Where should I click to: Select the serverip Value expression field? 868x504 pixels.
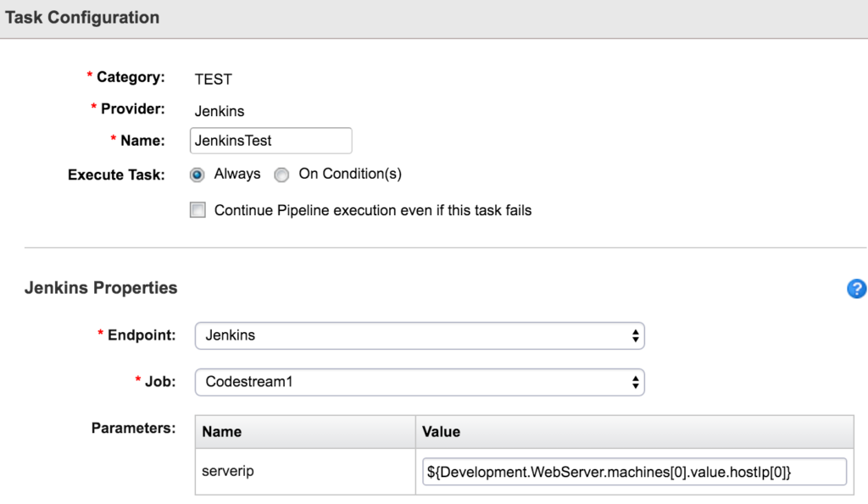click(x=634, y=471)
